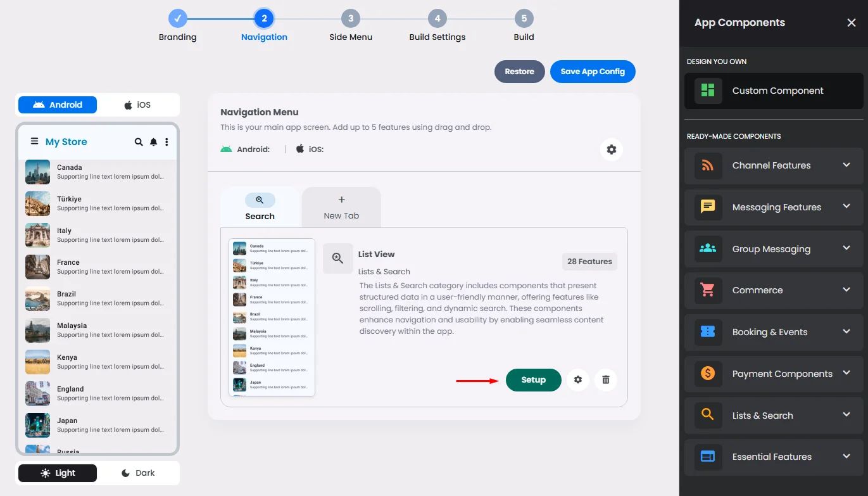Toggle Dark theme for preview

click(137, 473)
